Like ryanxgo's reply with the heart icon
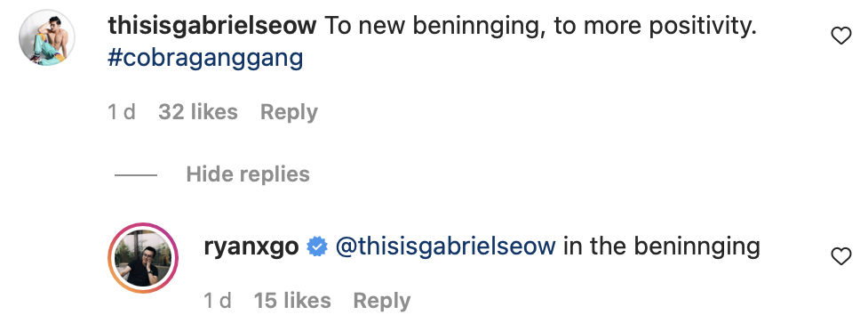Viewport: 868px width, 323px height. pos(840,256)
